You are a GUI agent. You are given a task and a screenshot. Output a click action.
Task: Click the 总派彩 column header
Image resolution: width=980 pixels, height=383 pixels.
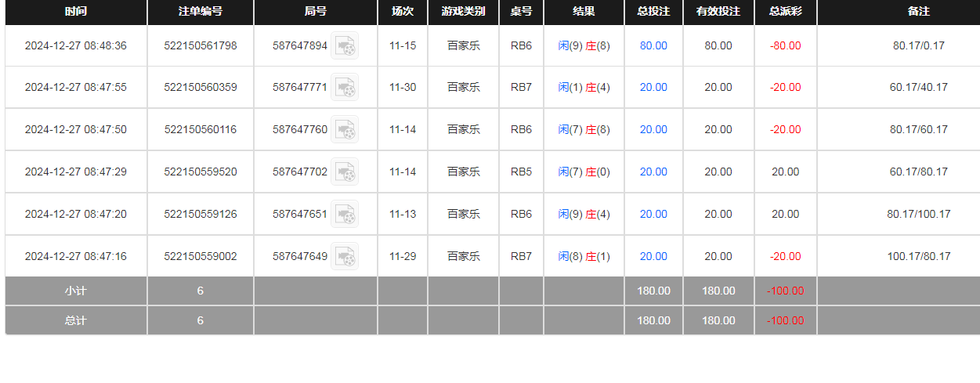[x=785, y=12]
